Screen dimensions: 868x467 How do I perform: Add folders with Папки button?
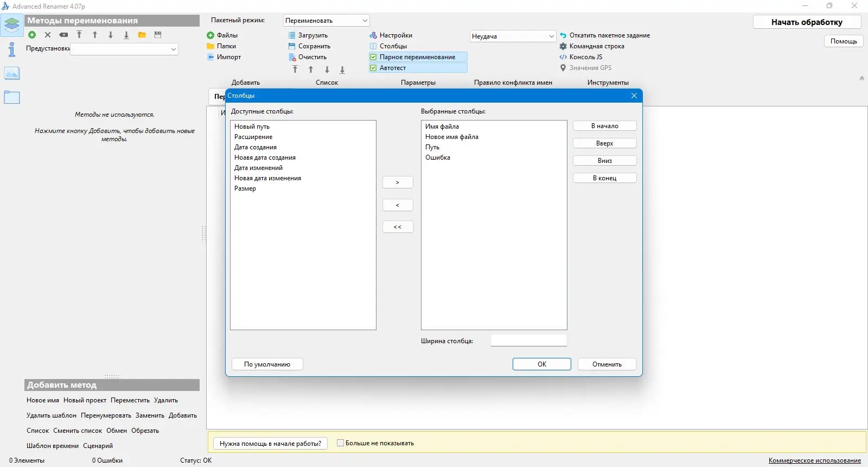point(221,46)
